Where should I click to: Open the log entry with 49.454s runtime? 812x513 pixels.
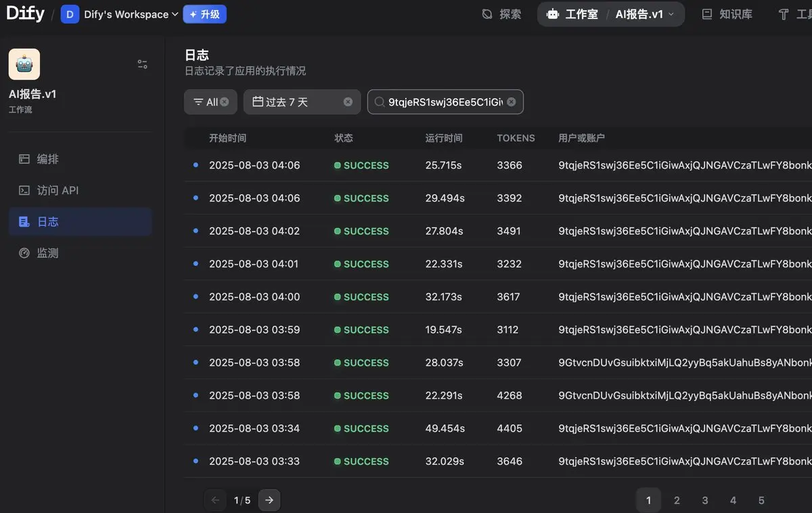click(x=498, y=428)
